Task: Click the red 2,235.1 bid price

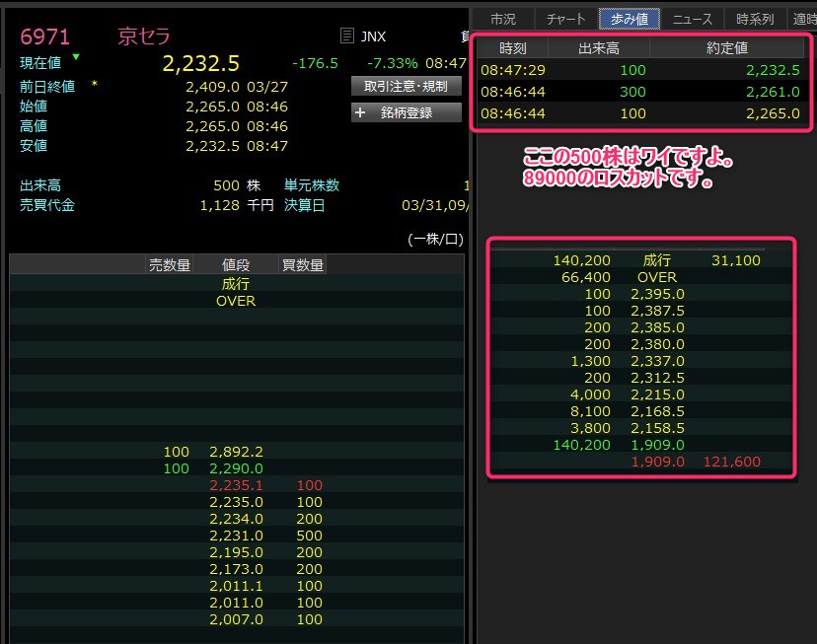Action: pyautogui.click(x=236, y=485)
